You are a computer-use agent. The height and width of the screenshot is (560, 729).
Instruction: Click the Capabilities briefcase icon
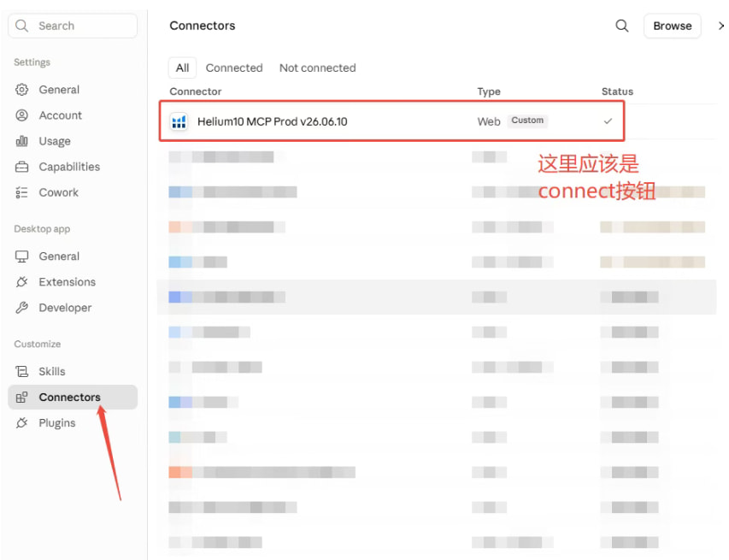[x=22, y=167]
